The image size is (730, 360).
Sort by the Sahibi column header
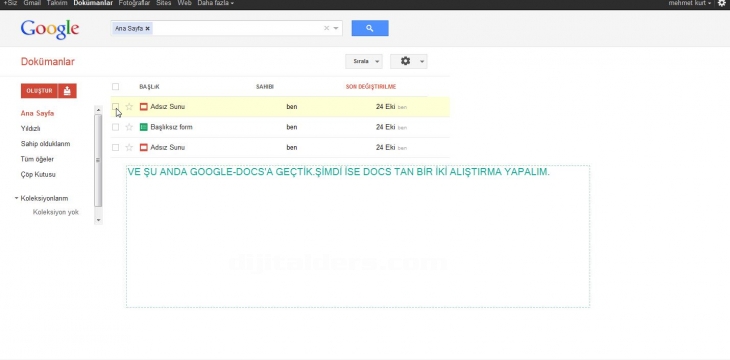(265, 87)
